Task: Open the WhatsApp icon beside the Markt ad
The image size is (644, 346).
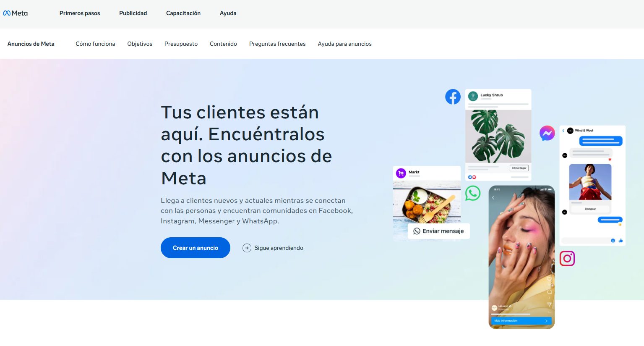Action: point(473,194)
